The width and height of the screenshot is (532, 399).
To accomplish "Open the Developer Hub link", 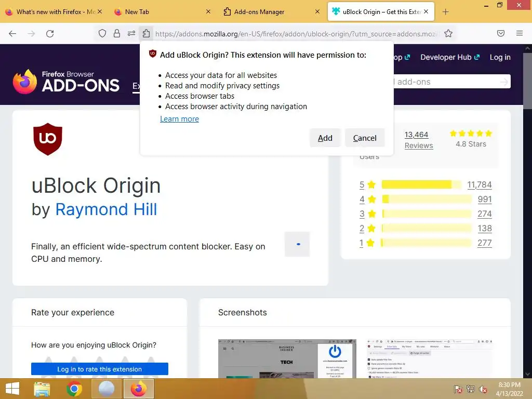I will click(450, 57).
